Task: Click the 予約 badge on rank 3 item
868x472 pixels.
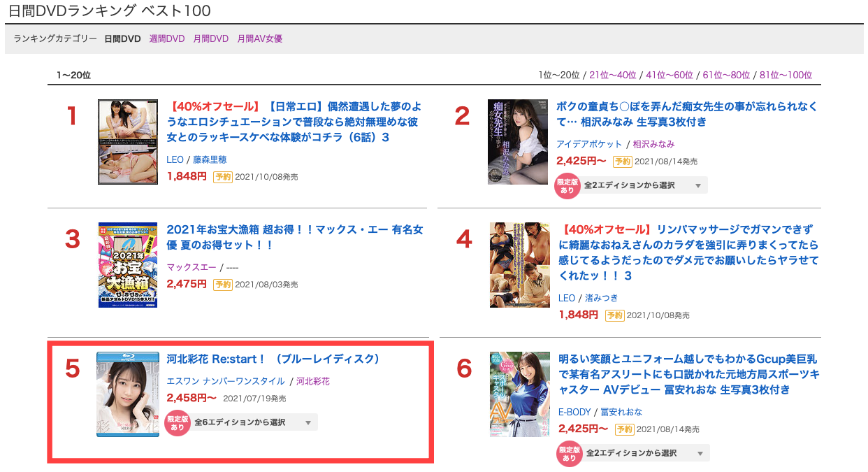Action: pyautogui.click(x=222, y=285)
